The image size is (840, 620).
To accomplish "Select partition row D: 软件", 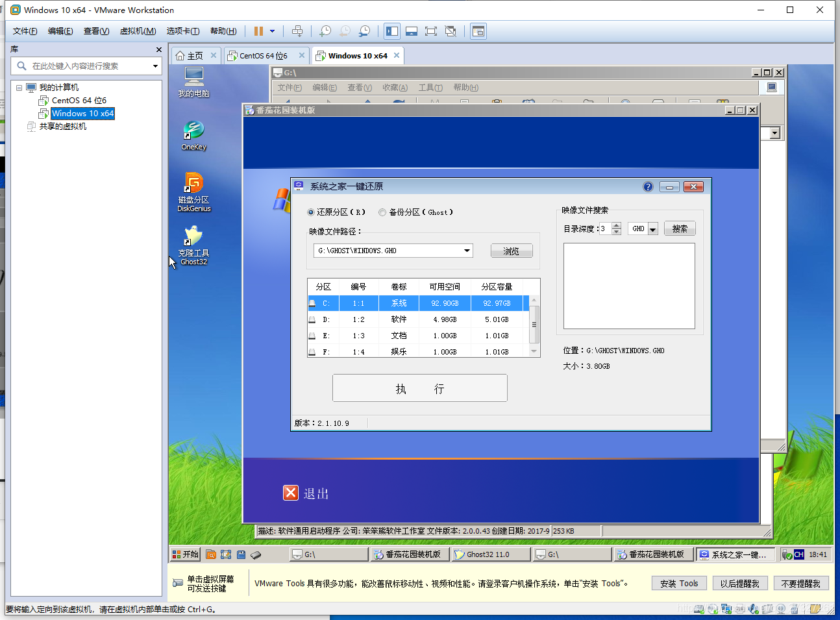I will click(419, 319).
